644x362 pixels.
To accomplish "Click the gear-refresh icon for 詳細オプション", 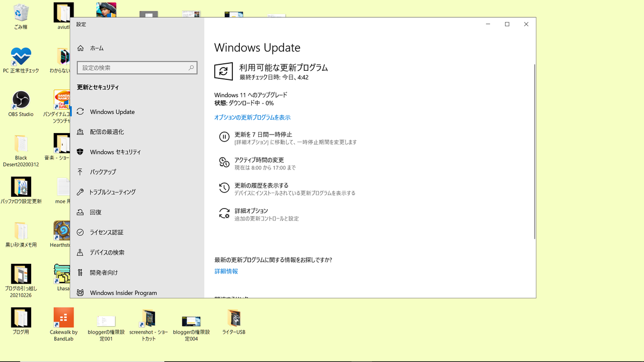I will pos(224,213).
